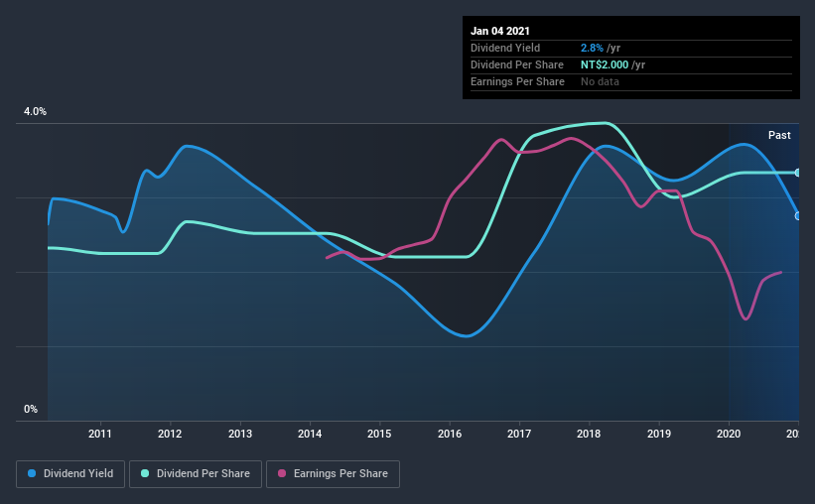The height and width of the screenshot is (504, 815).
Task: Toggle the Earnings Per Share legend series
Action: pyautogui.click(x=333, y=474)
